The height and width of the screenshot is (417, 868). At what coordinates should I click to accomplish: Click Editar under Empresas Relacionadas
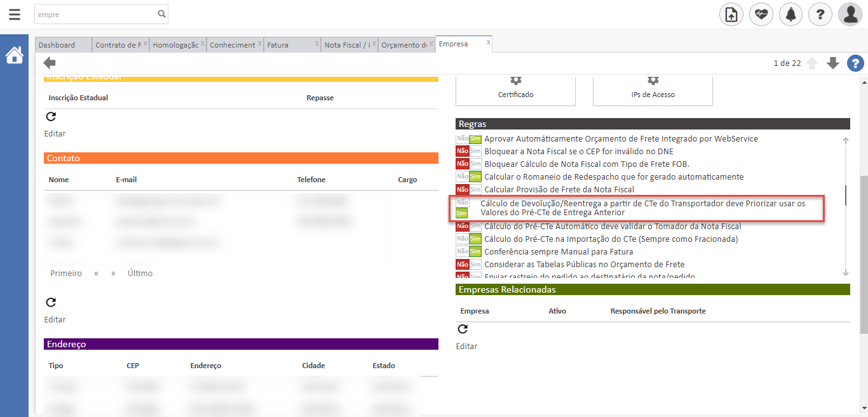(466, 347)
